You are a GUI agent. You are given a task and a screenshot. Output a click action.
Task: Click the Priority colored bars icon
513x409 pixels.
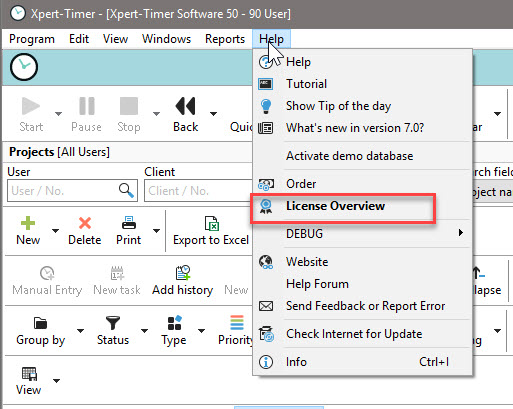pyautogui.click(x=237, y=323)
